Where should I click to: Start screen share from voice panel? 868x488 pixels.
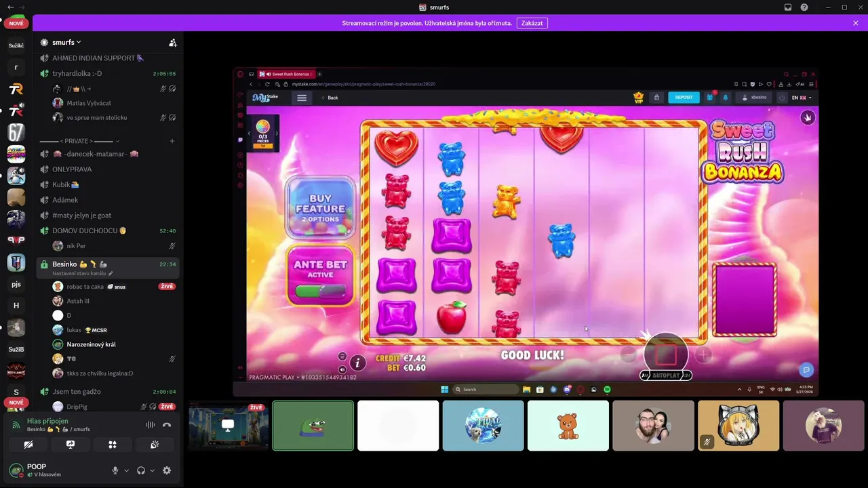(x=70, y=445)
